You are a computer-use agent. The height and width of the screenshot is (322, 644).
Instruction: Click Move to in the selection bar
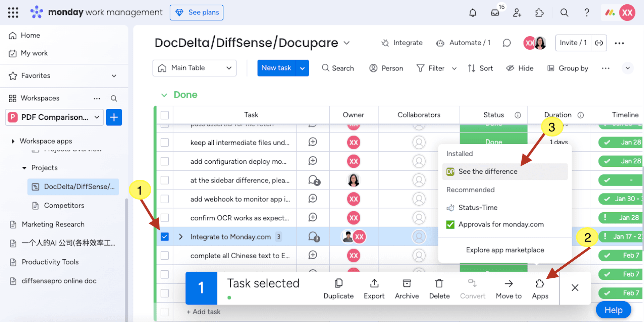point(509,288)
